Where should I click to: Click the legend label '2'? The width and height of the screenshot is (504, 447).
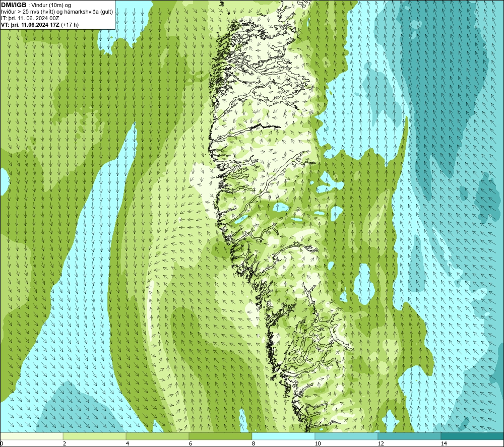click(65, 443)
